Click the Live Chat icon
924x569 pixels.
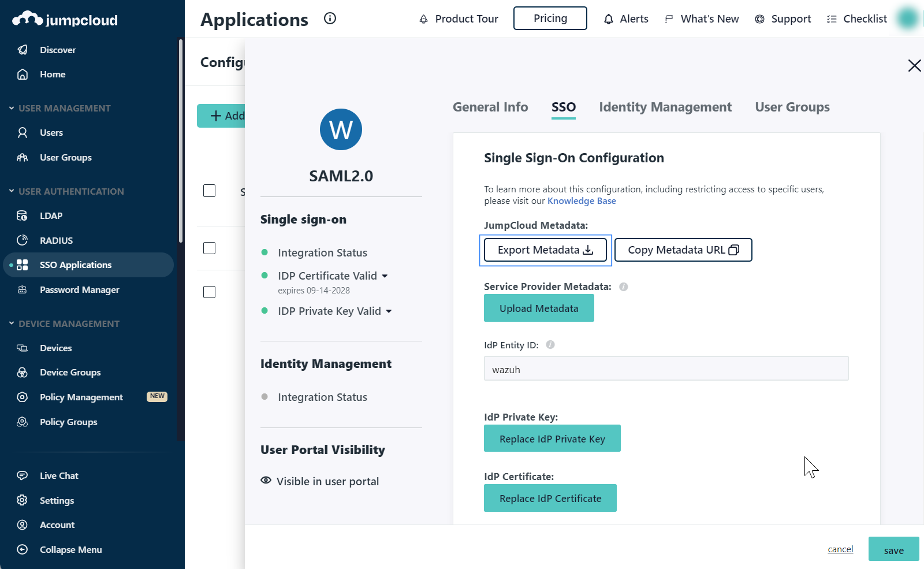(x=23, y=475)
